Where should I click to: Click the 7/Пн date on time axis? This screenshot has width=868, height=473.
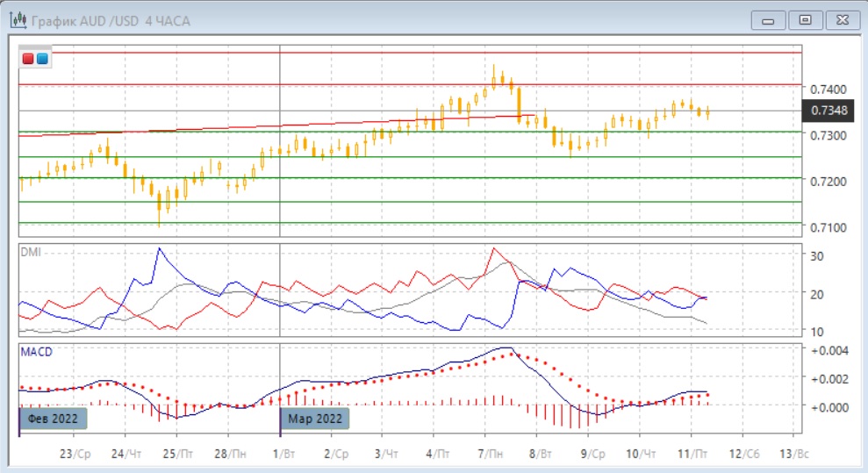click(x=491, y=455)
